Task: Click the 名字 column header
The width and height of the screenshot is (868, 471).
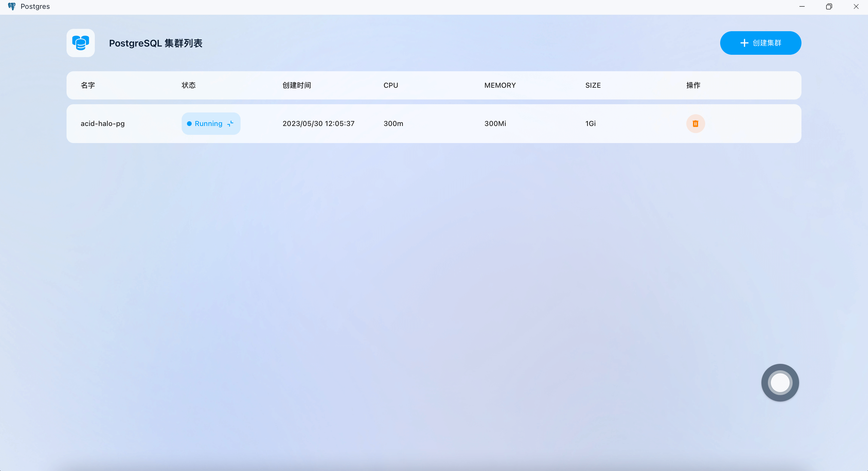Action: (88, 85)
